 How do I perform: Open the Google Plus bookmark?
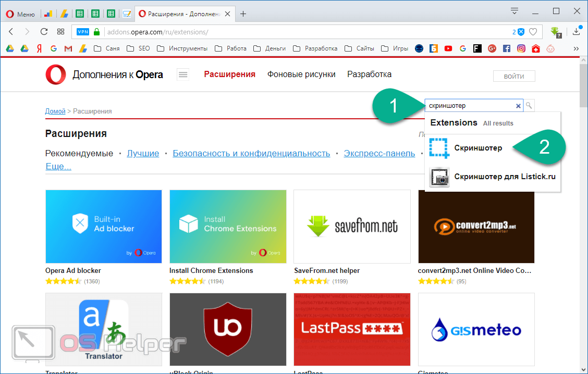click(492, 48)
